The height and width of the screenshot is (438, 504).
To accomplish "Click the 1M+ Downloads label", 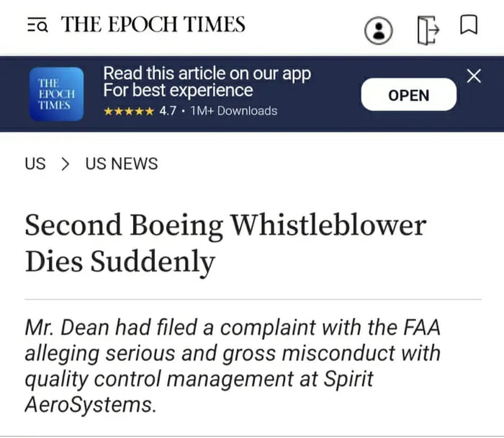I will point(234,111).
